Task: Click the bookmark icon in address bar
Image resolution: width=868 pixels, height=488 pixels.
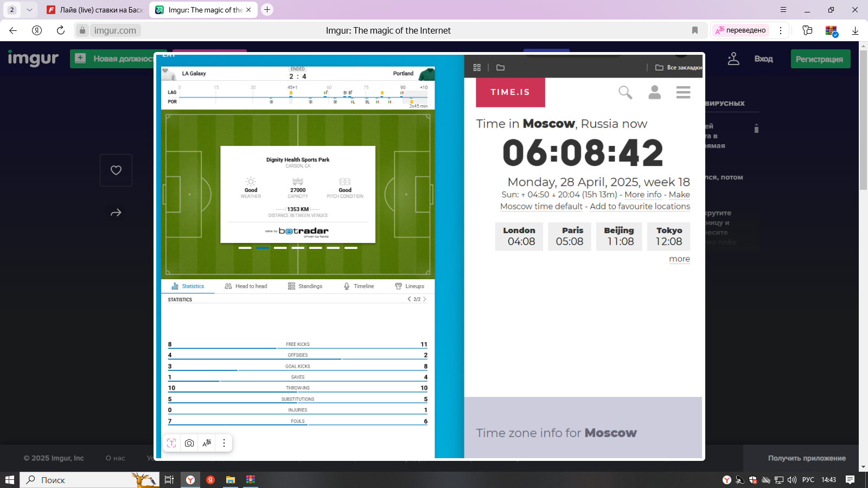Action: pyautogui.click(x=695, y=30)
